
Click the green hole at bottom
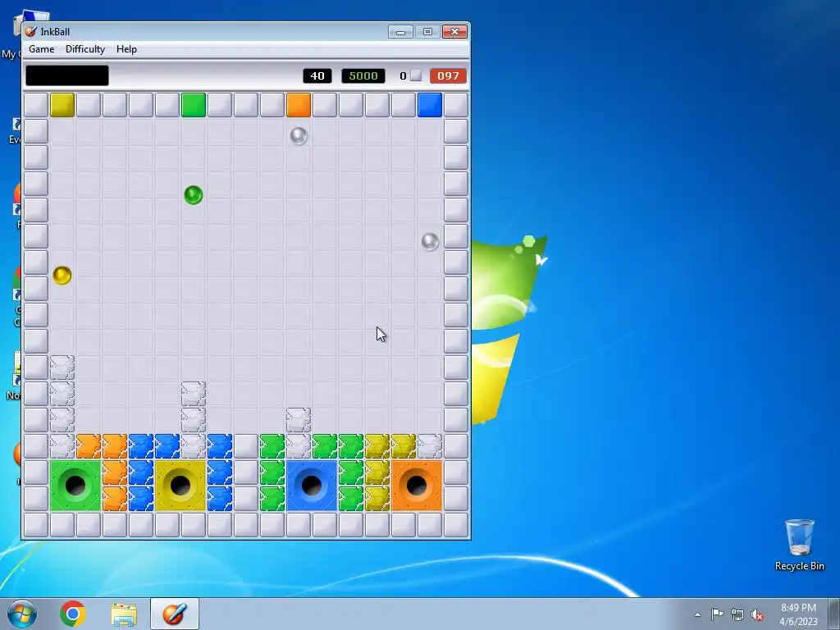click(75, 486)
